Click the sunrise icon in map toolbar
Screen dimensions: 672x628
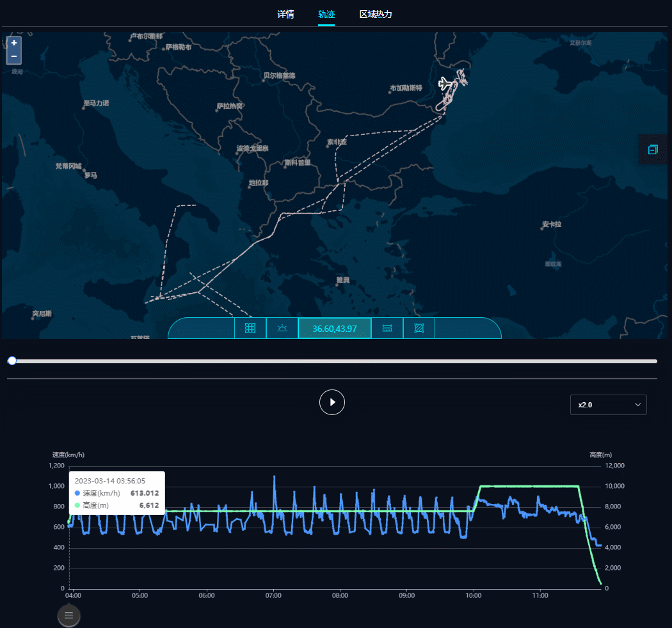pos(282,329)
